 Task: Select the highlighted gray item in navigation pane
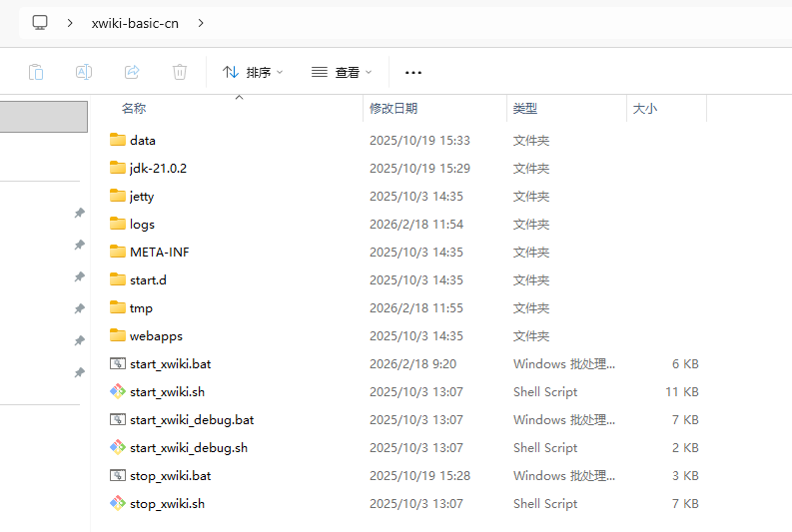(x=43, y=117)
